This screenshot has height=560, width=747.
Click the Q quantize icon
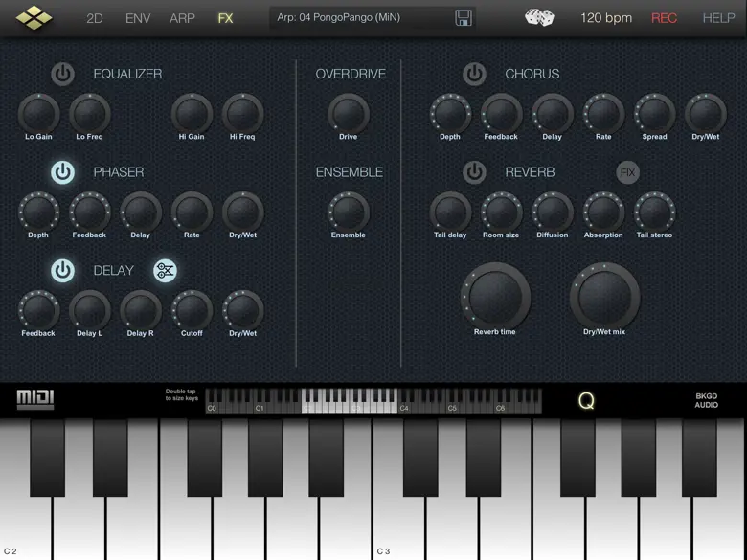coord(586,401)
